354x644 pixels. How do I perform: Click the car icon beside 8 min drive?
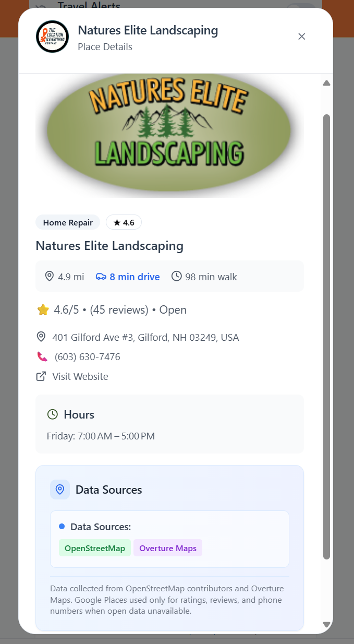101,277
